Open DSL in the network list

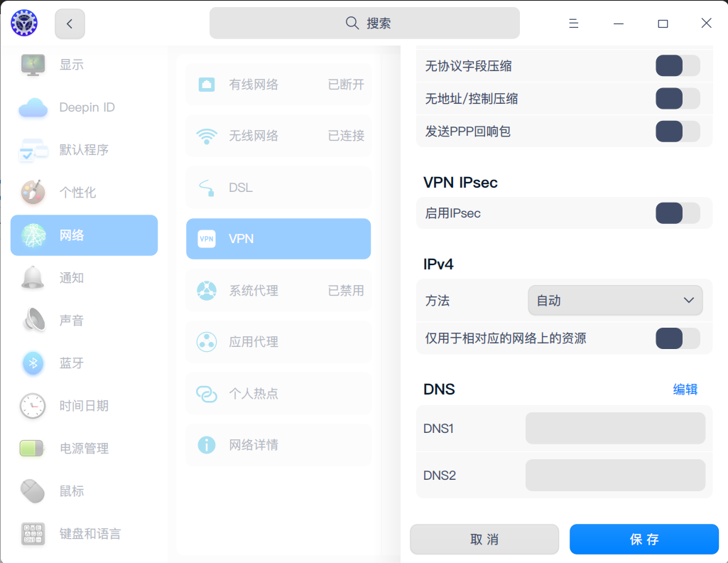(278, 188)
